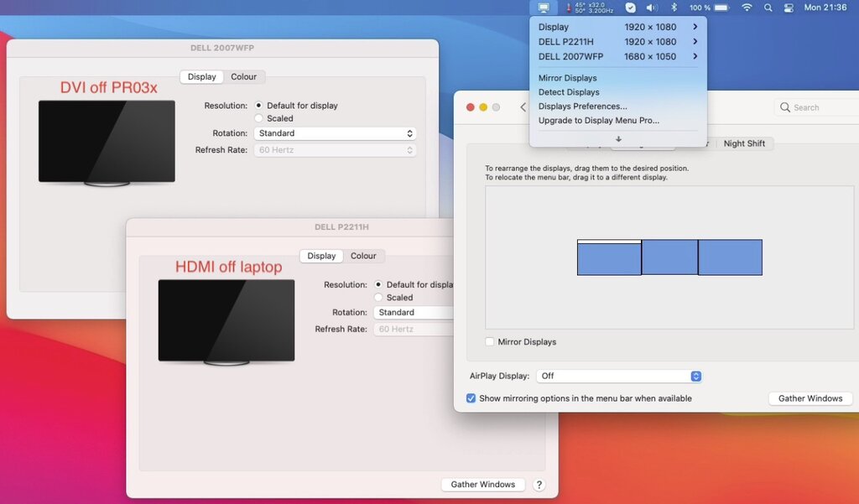This screenshot has height=504, width=859.
Task: Uncheck Show mirroring options in the menu bar
Action: coord(471,398)
